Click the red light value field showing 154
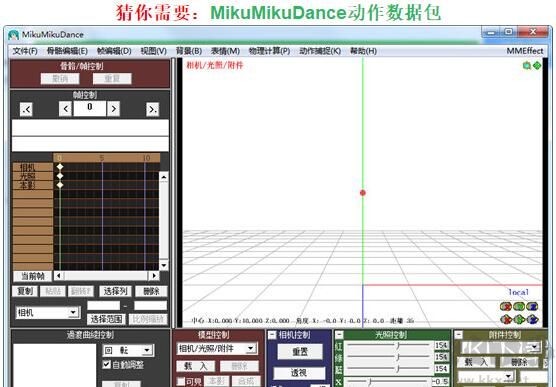556x387 pixels. coord(441,345)
